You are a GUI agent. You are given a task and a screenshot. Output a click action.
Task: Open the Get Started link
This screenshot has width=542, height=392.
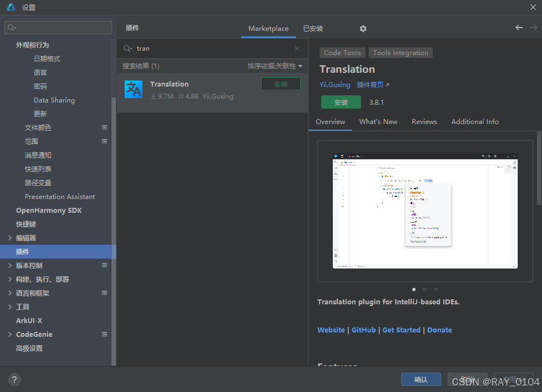coord(401,330)
